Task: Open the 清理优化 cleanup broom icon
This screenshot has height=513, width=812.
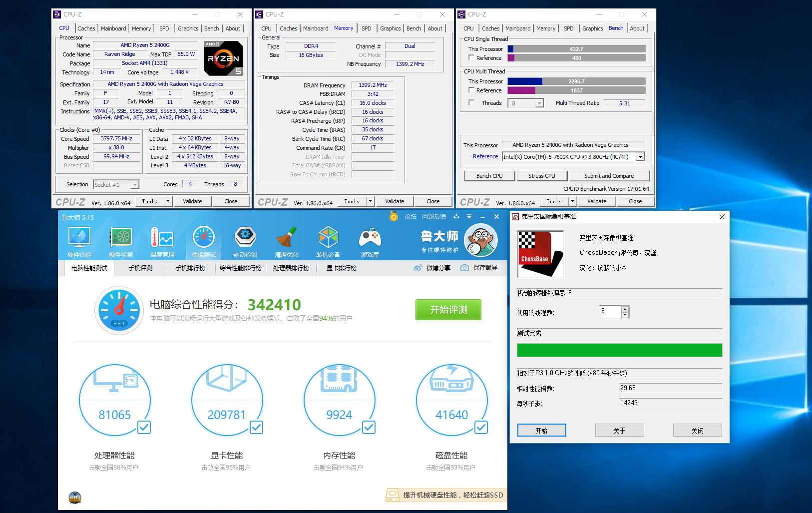Action: (287, 238)
